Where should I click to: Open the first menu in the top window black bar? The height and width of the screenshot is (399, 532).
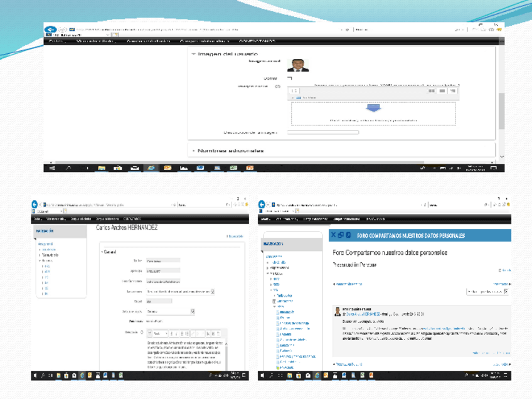pos(56,41)
